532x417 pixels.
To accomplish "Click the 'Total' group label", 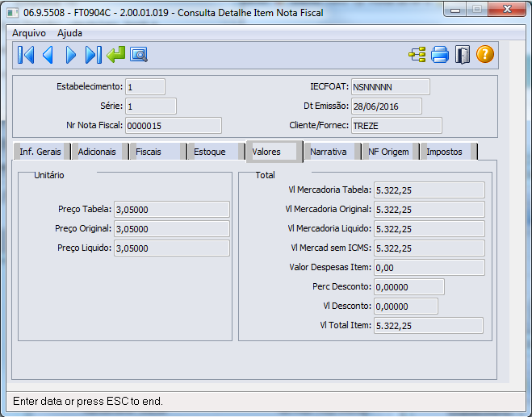I will coord(265,175).
